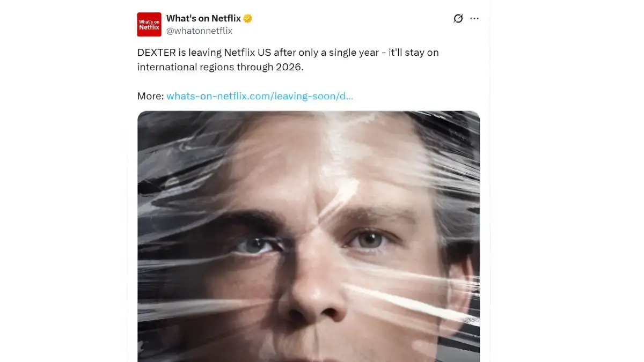Click the gold verified badge
Screen dimensions: 644x362
click(x=248, y=19)
